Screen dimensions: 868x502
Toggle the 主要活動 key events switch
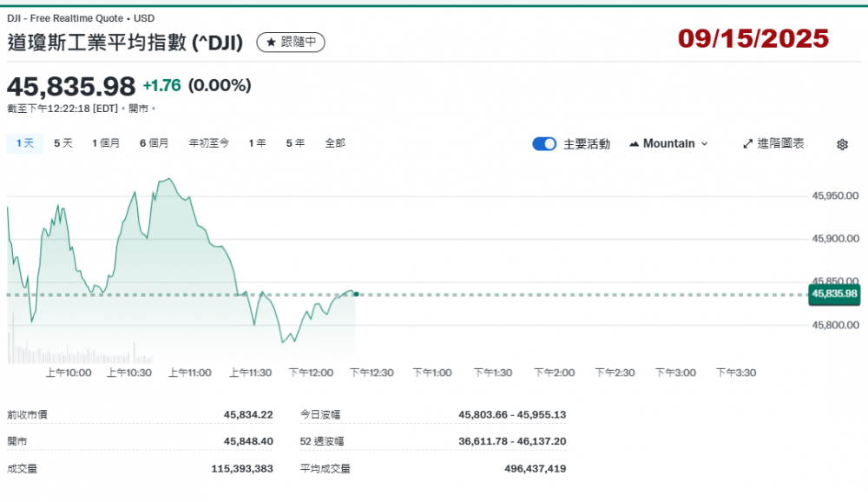544,144
